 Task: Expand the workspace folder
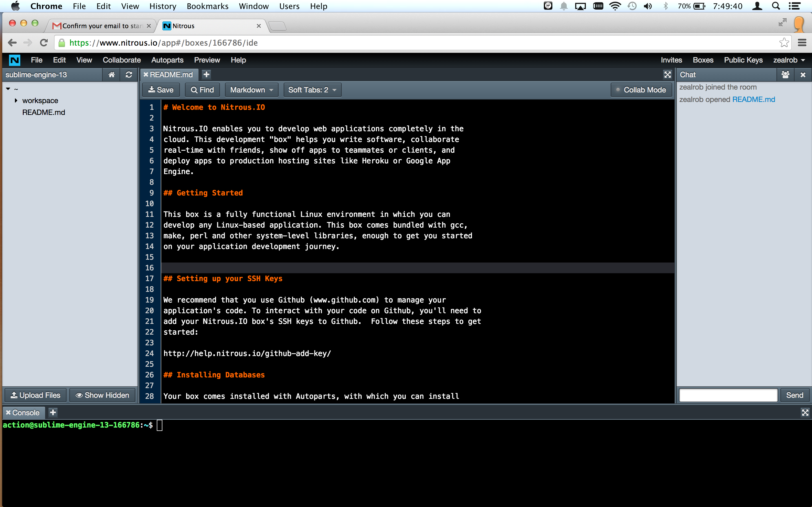pos(15,101)
